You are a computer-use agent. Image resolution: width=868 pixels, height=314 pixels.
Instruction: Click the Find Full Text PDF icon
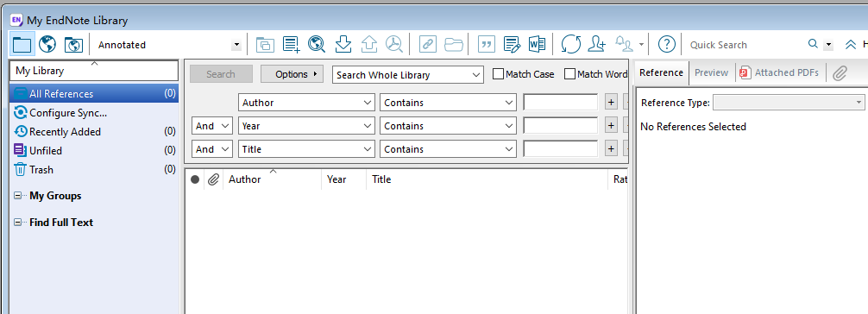point(394,44)
